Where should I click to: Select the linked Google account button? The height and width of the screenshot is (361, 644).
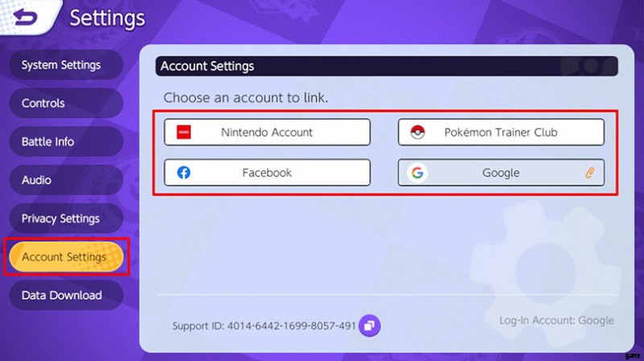pyautogui.click(x=501, y=172)
